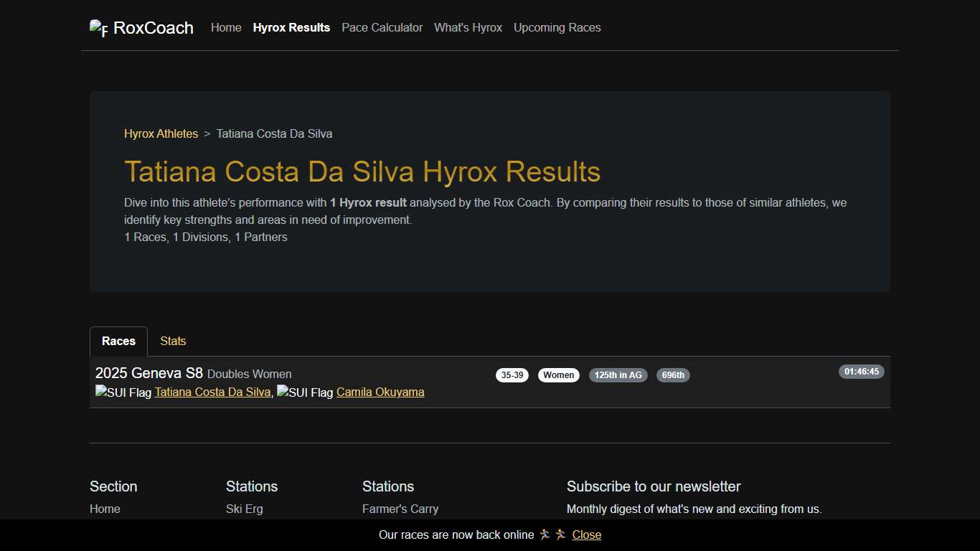Click the SUI flag beside Camila Okuyama

point(305,392)
